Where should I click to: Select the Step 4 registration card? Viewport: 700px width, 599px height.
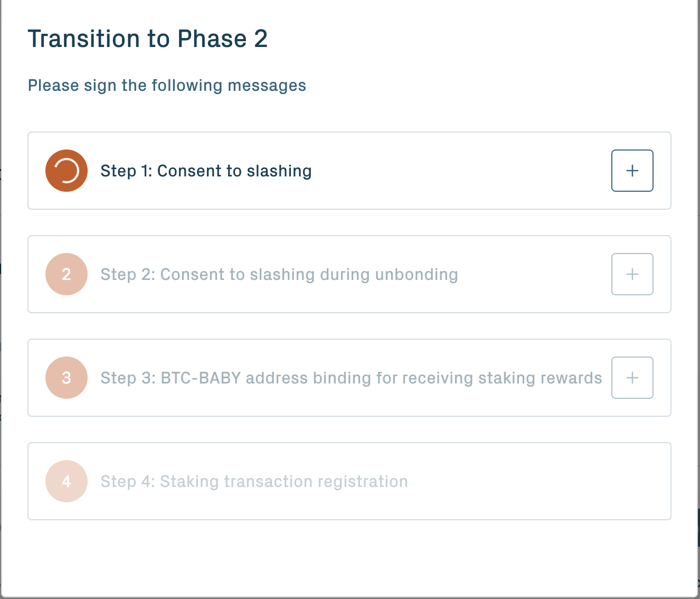click(x=349, y=481)
